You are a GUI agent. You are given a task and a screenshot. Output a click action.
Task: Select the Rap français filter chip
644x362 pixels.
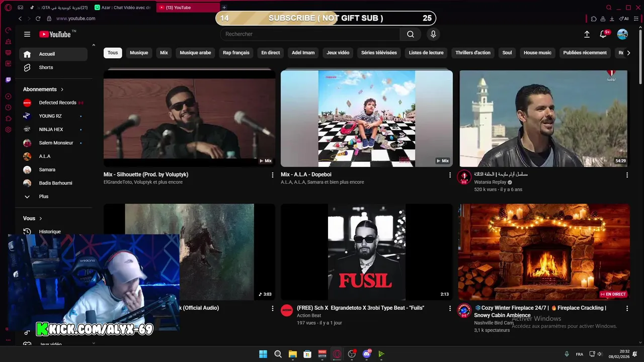(236, 53)
